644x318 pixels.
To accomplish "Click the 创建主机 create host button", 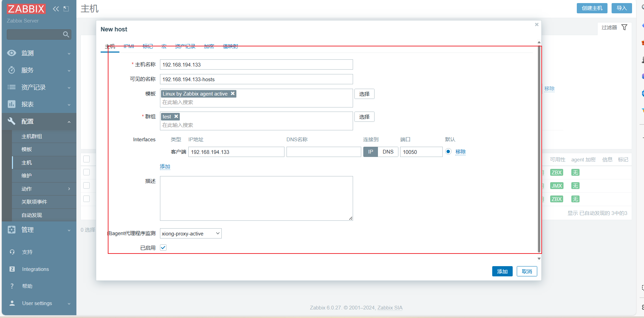I will pos(592,8).
